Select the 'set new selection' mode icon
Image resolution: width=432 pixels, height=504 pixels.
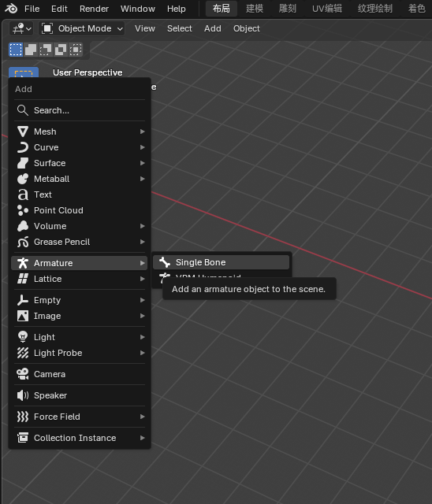(16, 50)
